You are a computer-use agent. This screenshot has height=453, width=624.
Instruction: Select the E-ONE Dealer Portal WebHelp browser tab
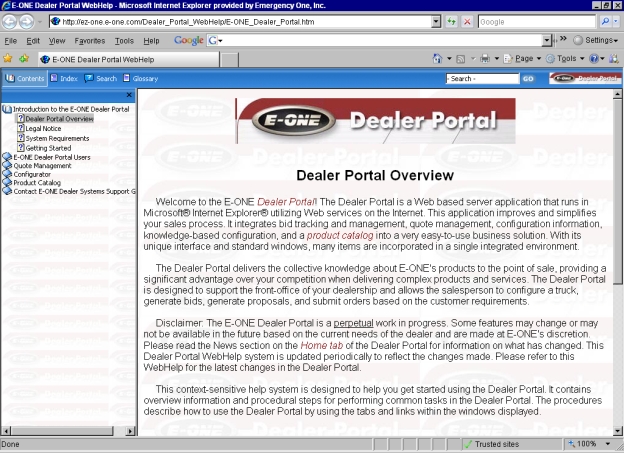129,59
